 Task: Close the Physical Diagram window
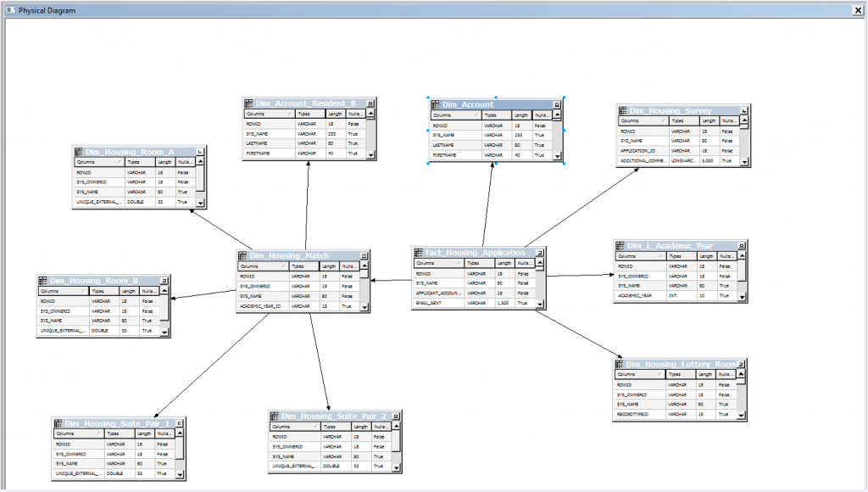tap(857, 10)
